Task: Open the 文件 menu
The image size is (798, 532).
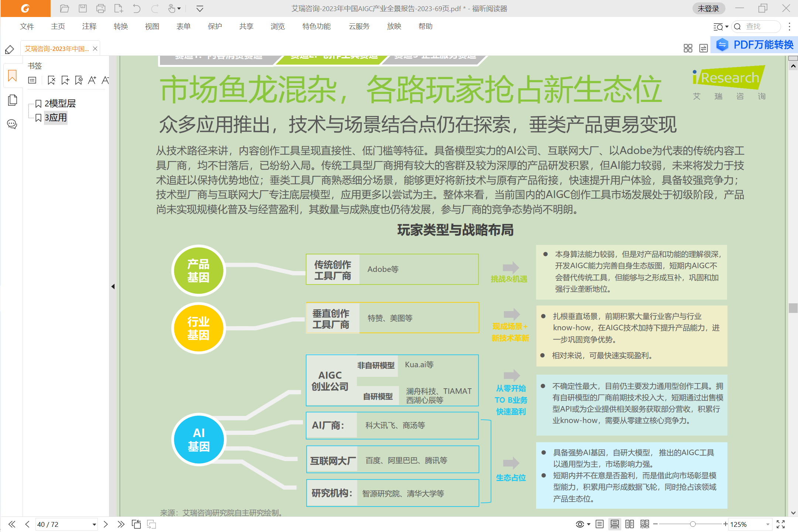Action: click(x=27, y=26)
